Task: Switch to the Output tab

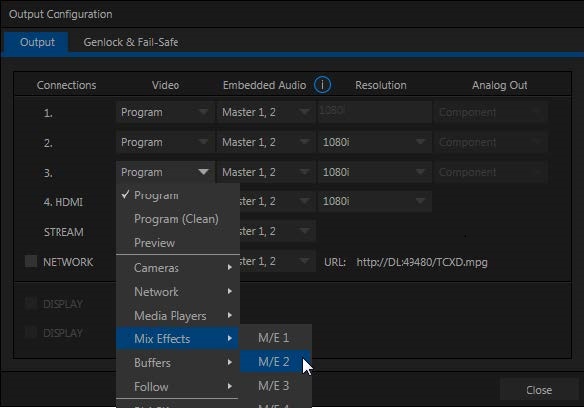Action: click(x=37, y=42)
